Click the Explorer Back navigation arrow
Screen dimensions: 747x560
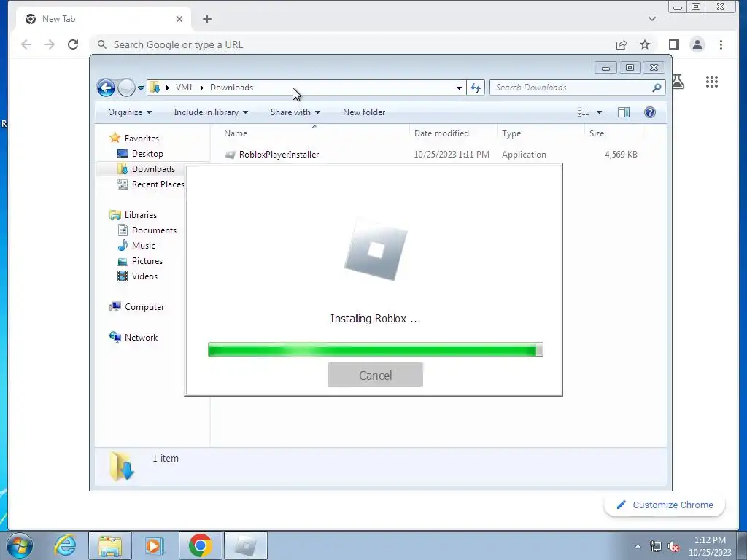pyautogui.click(x=106, y=87)
